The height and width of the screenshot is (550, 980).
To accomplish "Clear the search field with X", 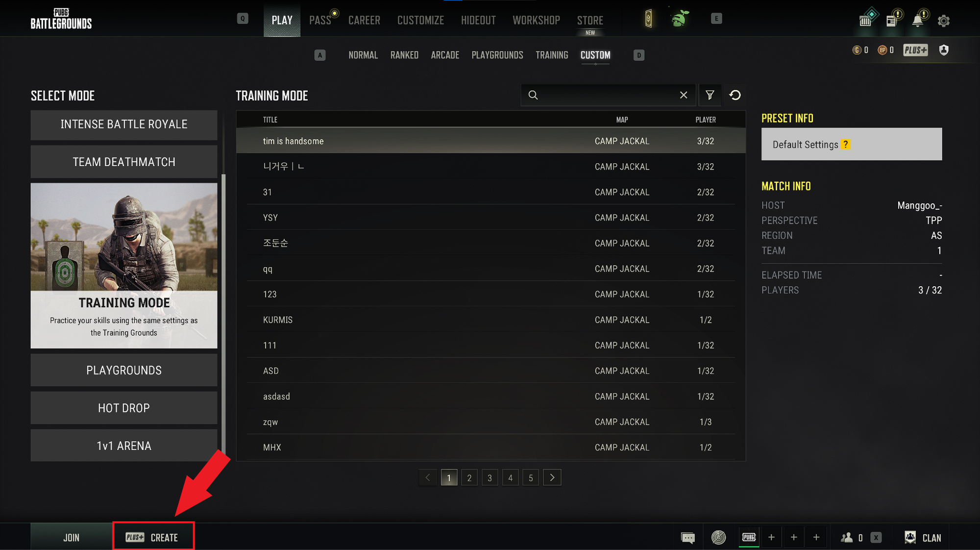I will [684, 95].
